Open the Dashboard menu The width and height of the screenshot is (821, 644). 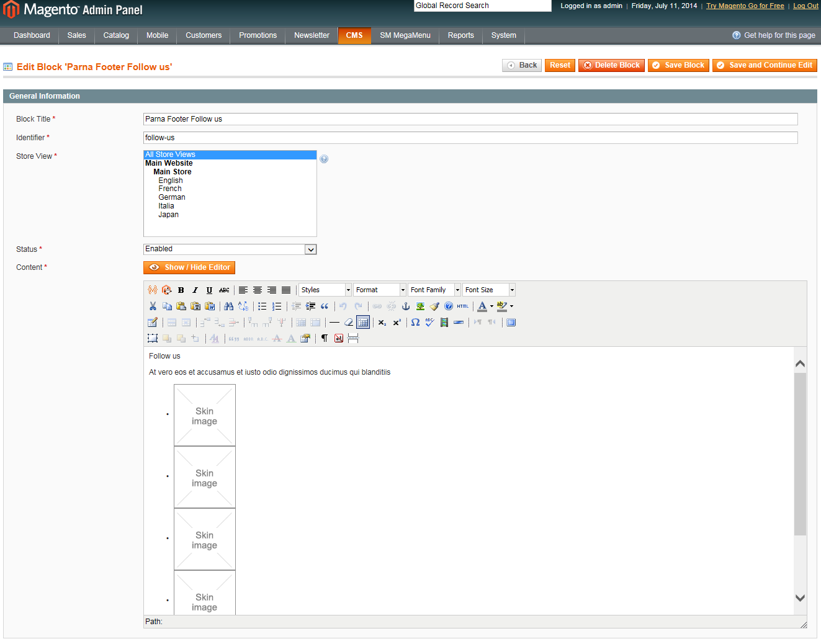coord(32,35)
